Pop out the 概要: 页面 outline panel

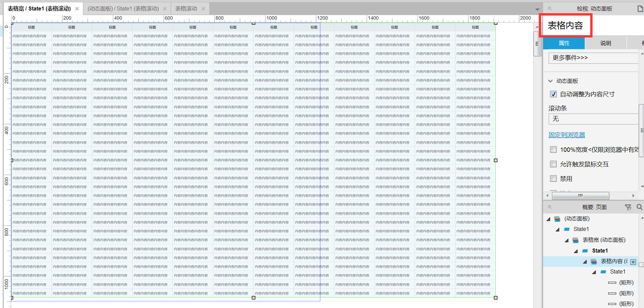click(x=550, y=207)
